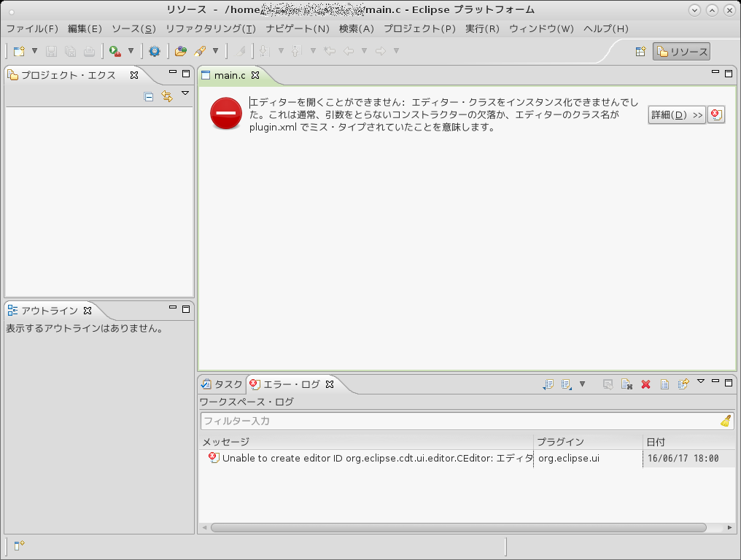Select the リソース perspective button

click(x=681, y=52)
